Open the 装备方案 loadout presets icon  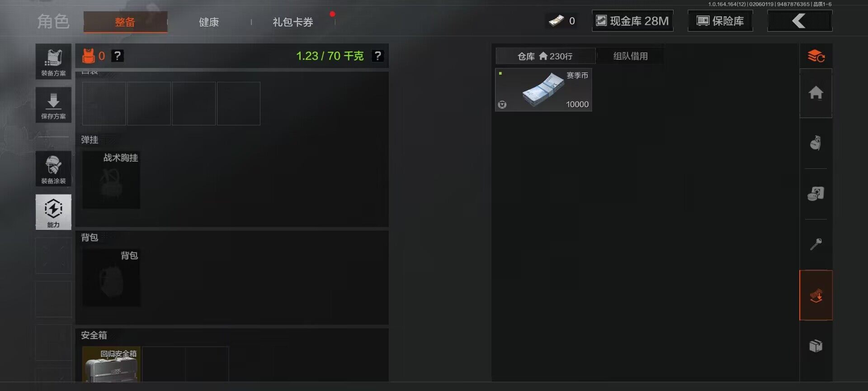coord(53,62)
